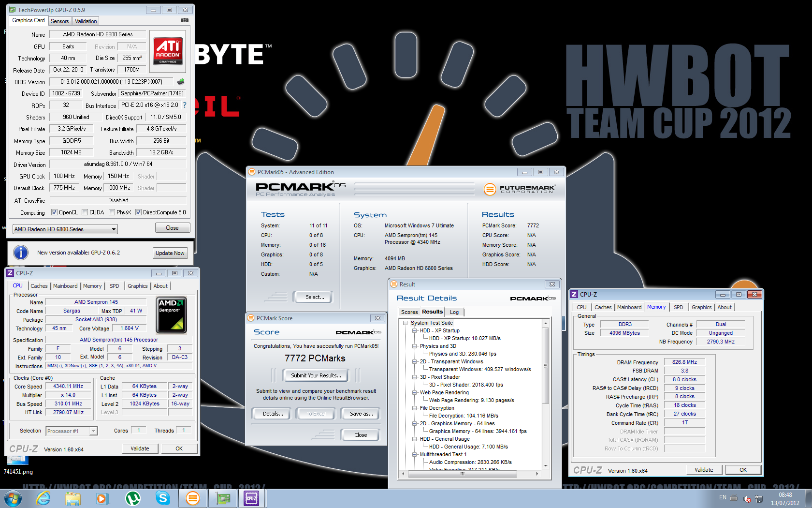This screenshot has height=508, width=812.
Task: Collapse the System Test Suite tree node
Action: (406, 323)
